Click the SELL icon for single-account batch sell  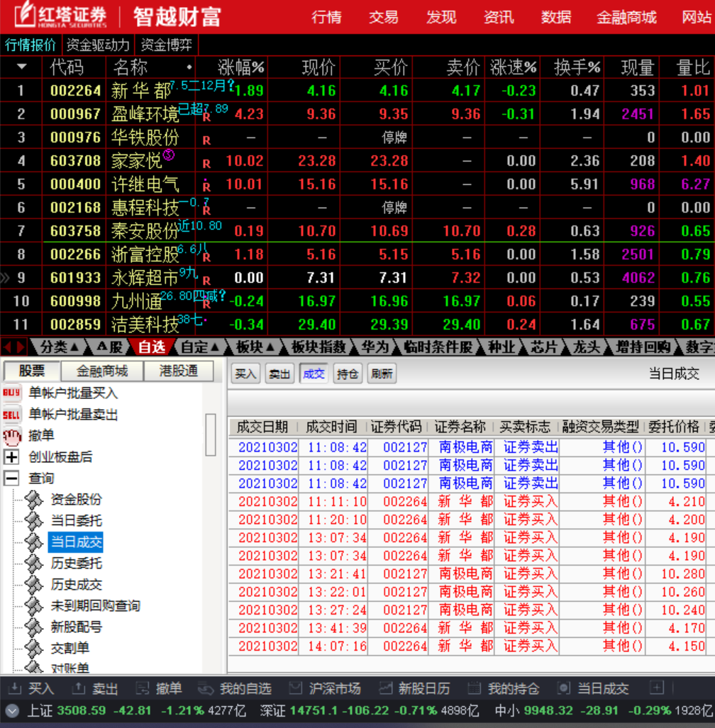(x=11, y=414)
